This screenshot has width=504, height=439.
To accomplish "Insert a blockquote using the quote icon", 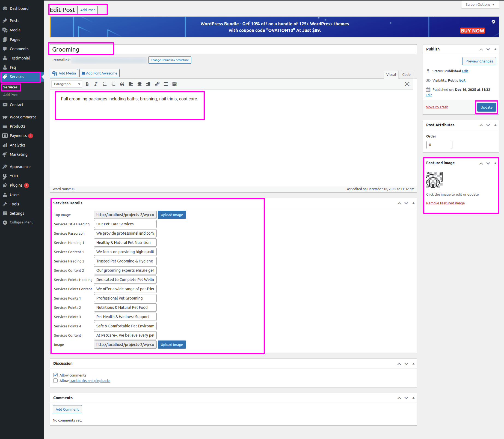I will coord(122,84).
